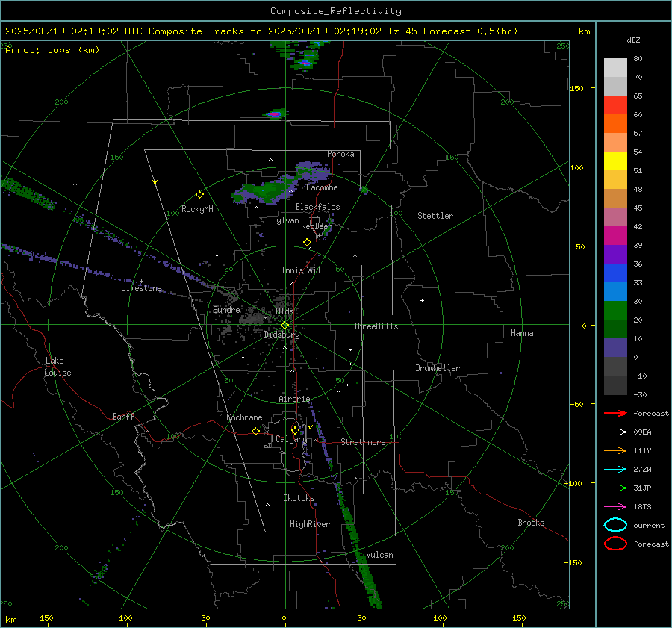
Task: Click the yellow diamond marker near RockyMH
Action: coord(199,195)
